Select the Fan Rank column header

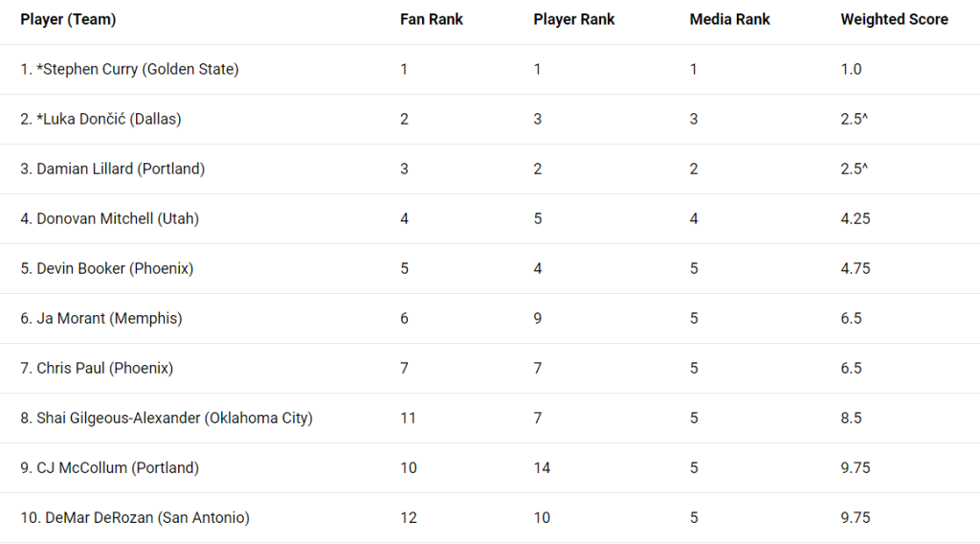point(432,19)
